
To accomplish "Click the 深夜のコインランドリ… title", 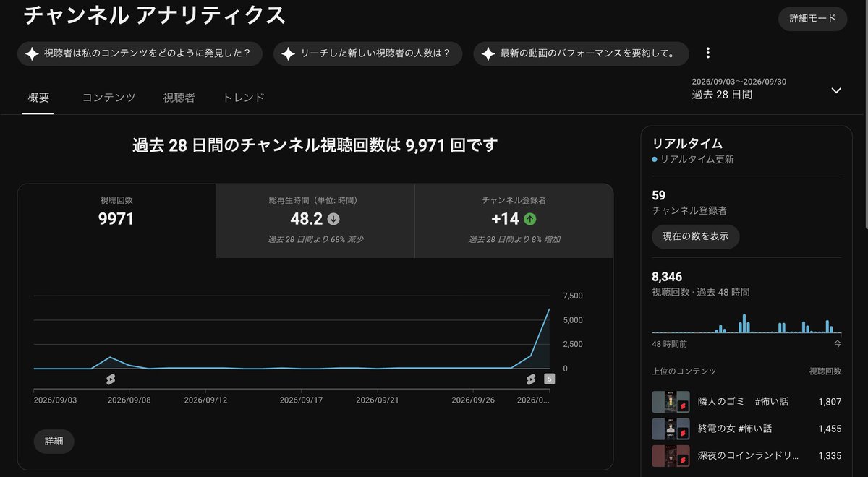I will [749, 455].
